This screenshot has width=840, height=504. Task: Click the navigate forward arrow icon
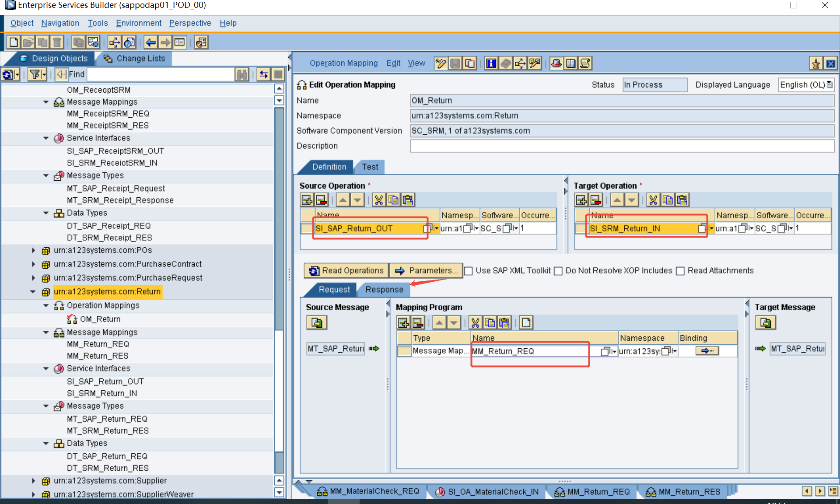[x=165, y=42]
